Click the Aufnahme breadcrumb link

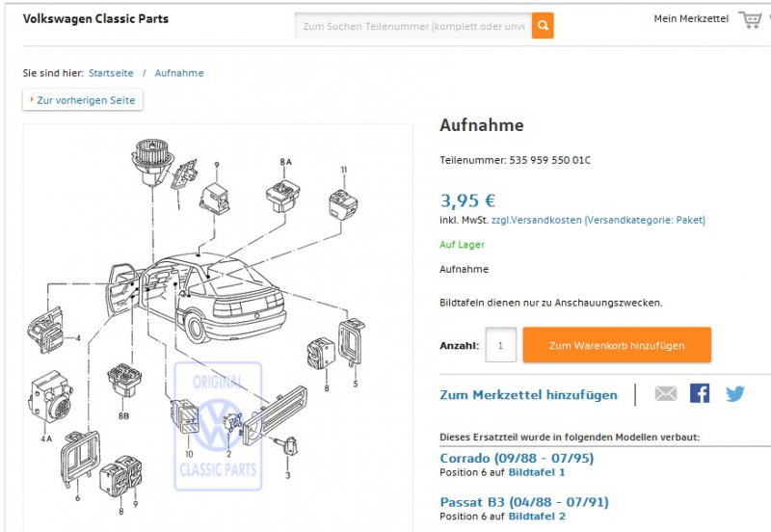pos(179,73)
